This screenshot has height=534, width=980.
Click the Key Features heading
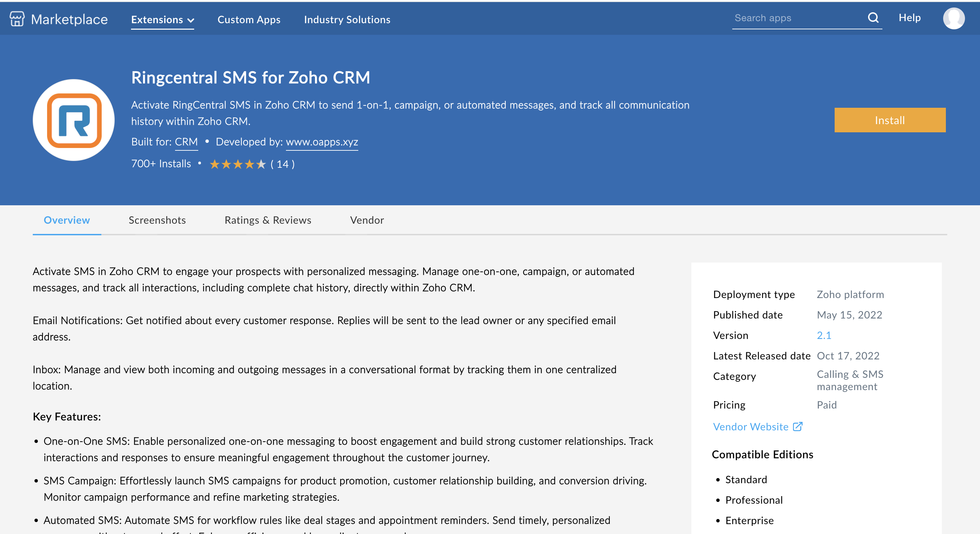coord(67,417)
